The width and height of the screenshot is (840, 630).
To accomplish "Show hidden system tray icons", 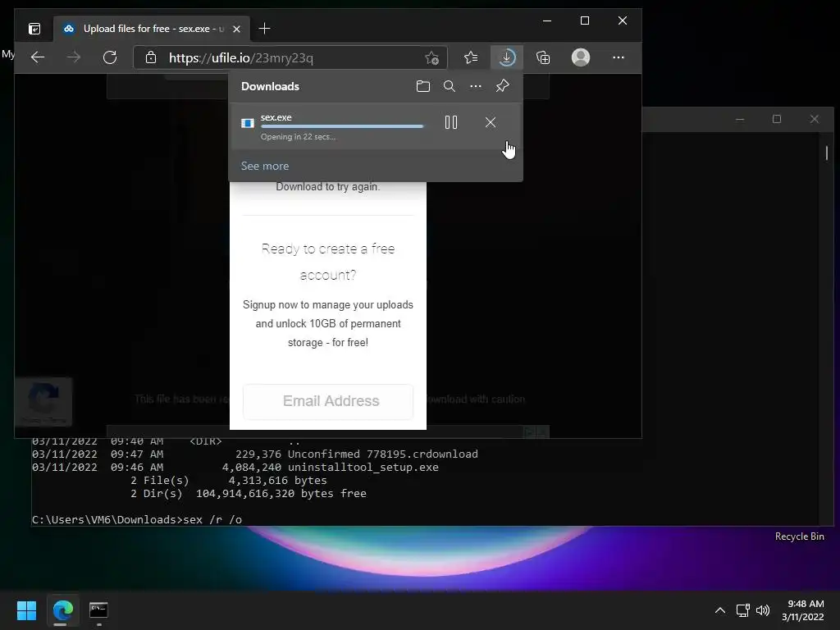I will pos(720,610).
